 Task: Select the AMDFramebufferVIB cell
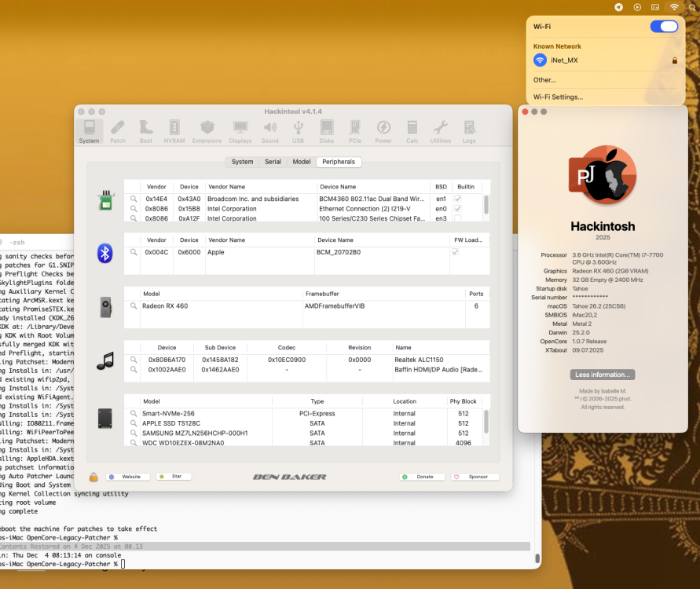coord(335,306)
